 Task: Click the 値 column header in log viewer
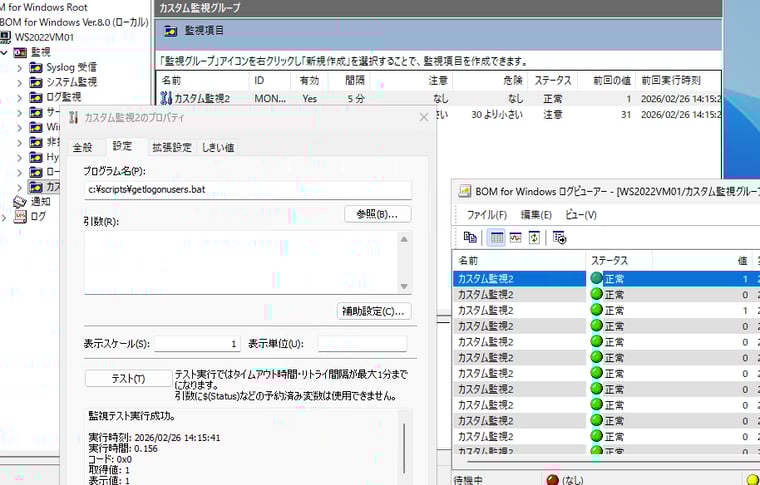pos(701,260)
